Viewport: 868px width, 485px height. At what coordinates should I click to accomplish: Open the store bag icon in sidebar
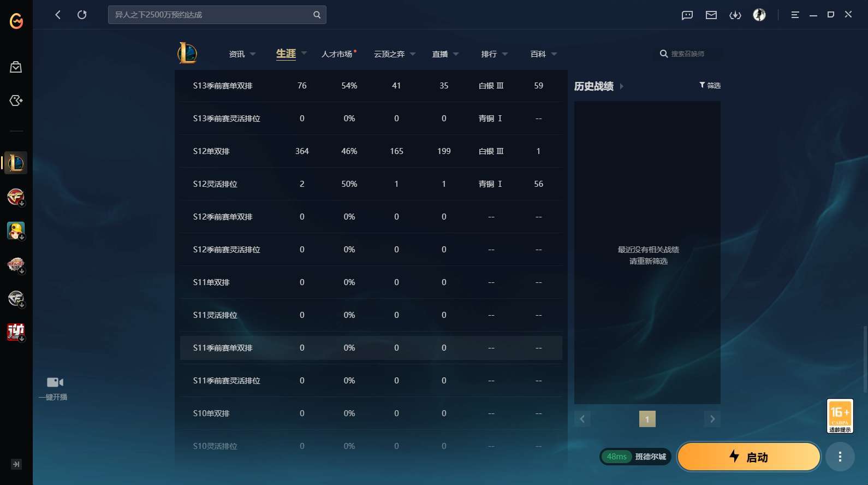pyautogui.click(x=16, y=67)
